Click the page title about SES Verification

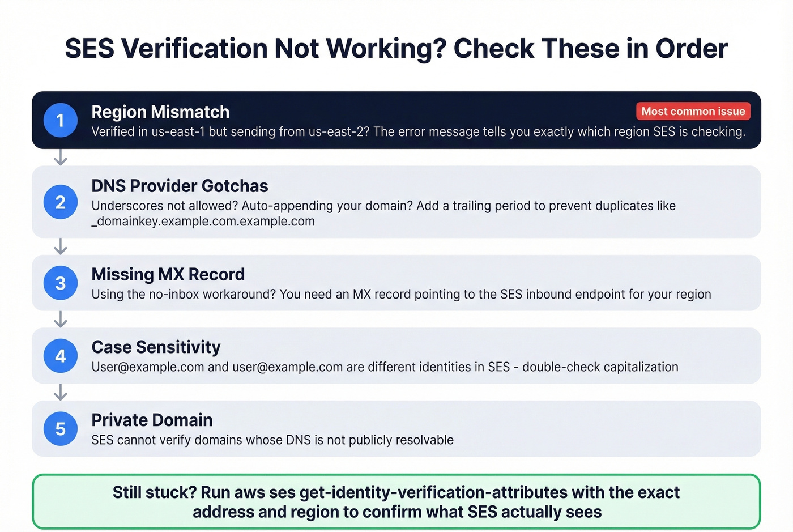(396, 49)
